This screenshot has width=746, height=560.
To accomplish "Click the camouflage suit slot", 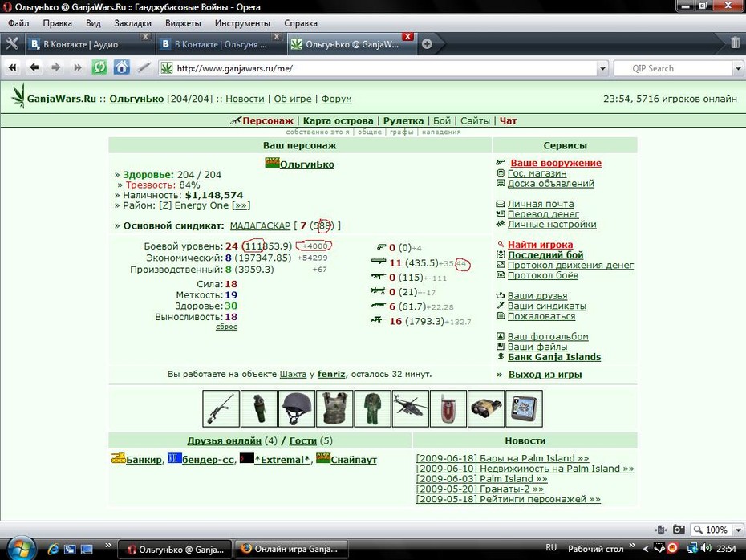I will point(372,408).
